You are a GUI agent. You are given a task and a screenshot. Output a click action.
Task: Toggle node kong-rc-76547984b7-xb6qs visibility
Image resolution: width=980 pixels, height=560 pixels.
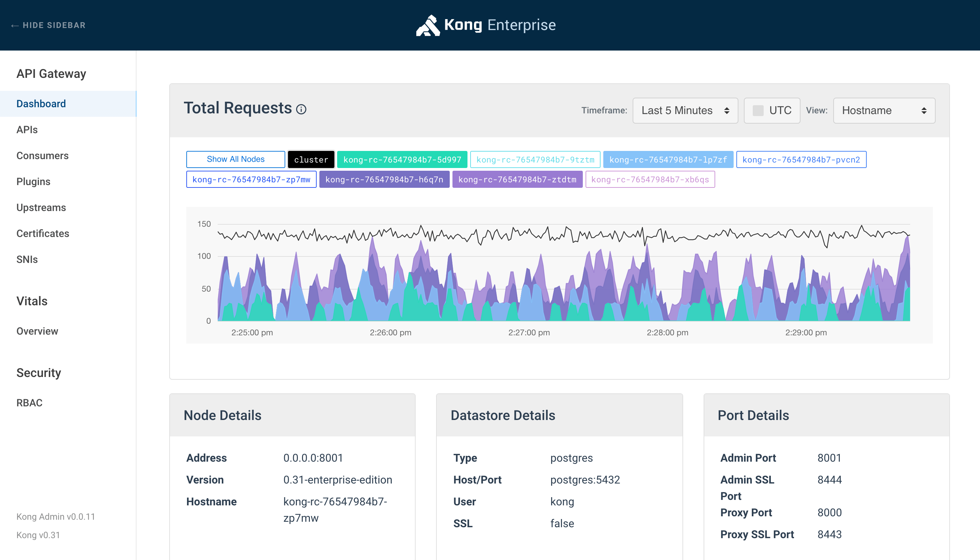[650, 180]
